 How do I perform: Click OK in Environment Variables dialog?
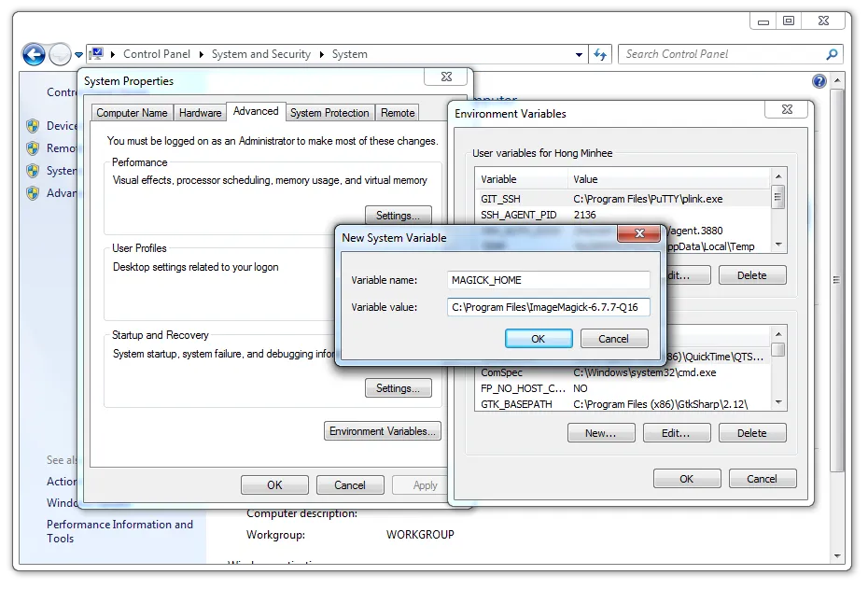click(687, 479)
